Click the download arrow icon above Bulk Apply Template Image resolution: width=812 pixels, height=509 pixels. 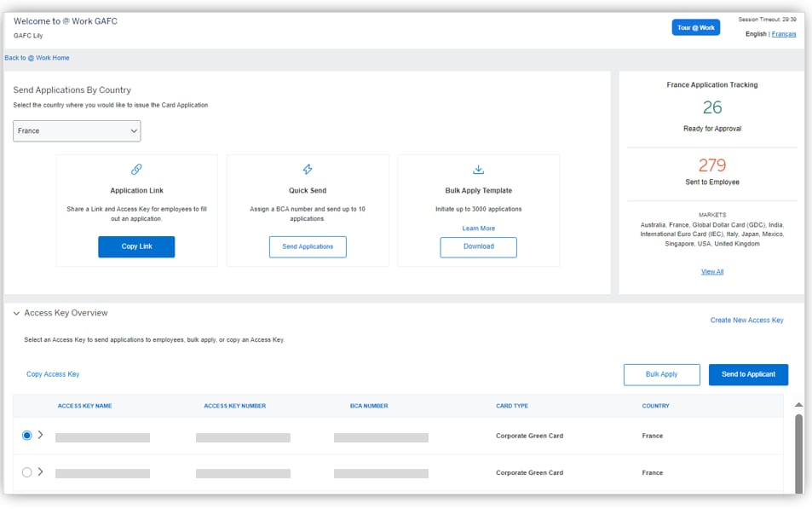tap(478, 170)
